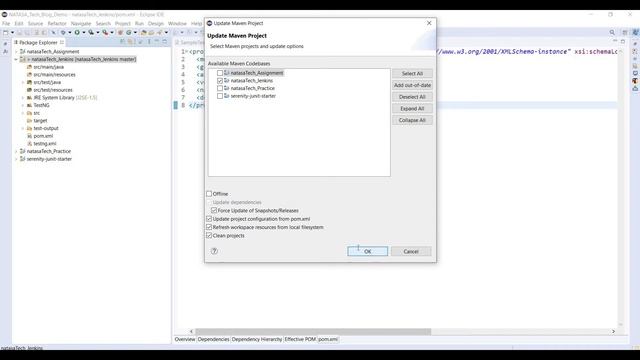Expand natasaTech_Assignment project in Package Explorer
The height and width of the screenshot is (360, 640).
(x=16, y=52)
